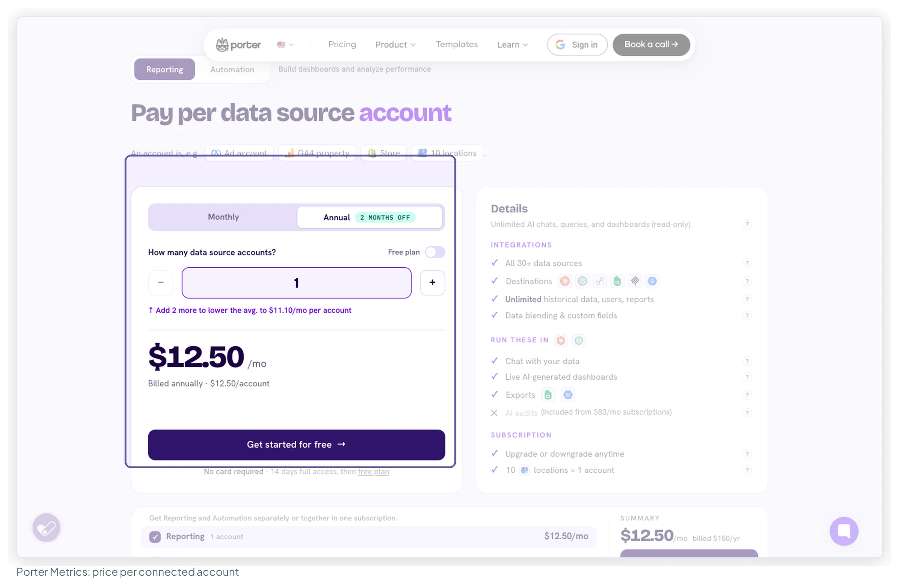Click the $12.50/mo Reporting price

(x=566, y=536)
